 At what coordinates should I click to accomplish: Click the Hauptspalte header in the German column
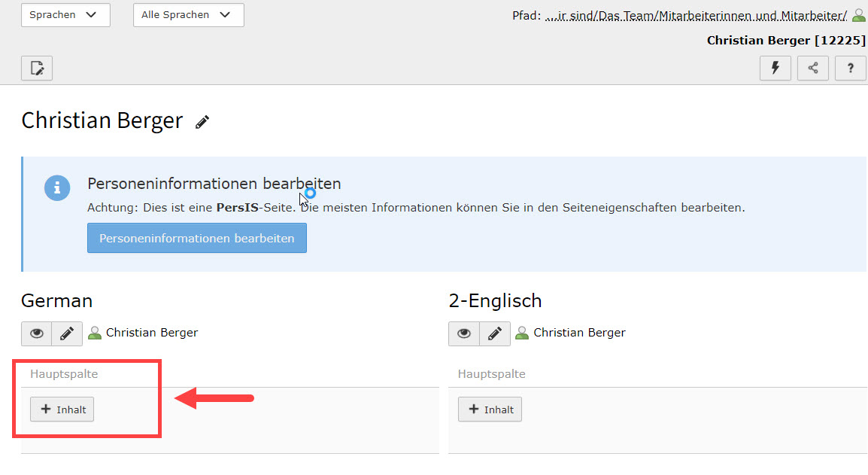(64, 374)
